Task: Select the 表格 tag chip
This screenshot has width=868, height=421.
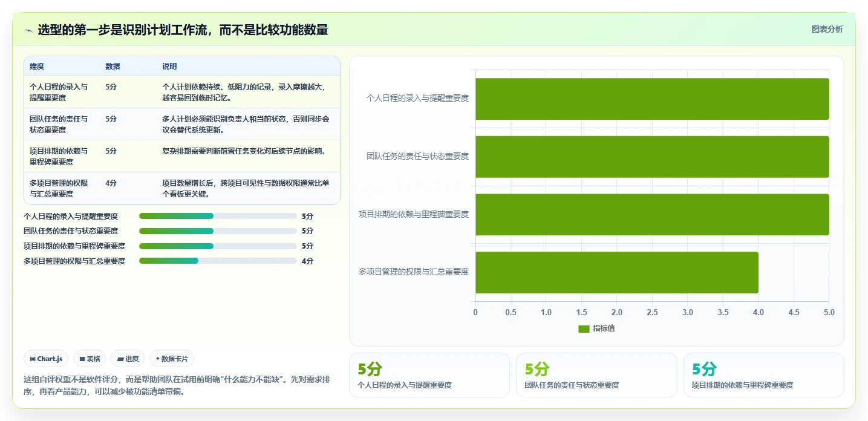Action: click(90, 359)
